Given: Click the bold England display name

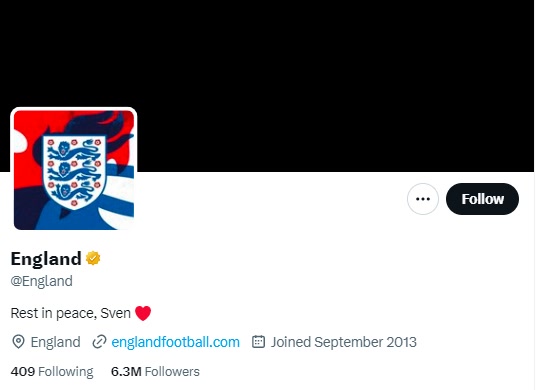Looking at the screenshot, I should (46, 259).
